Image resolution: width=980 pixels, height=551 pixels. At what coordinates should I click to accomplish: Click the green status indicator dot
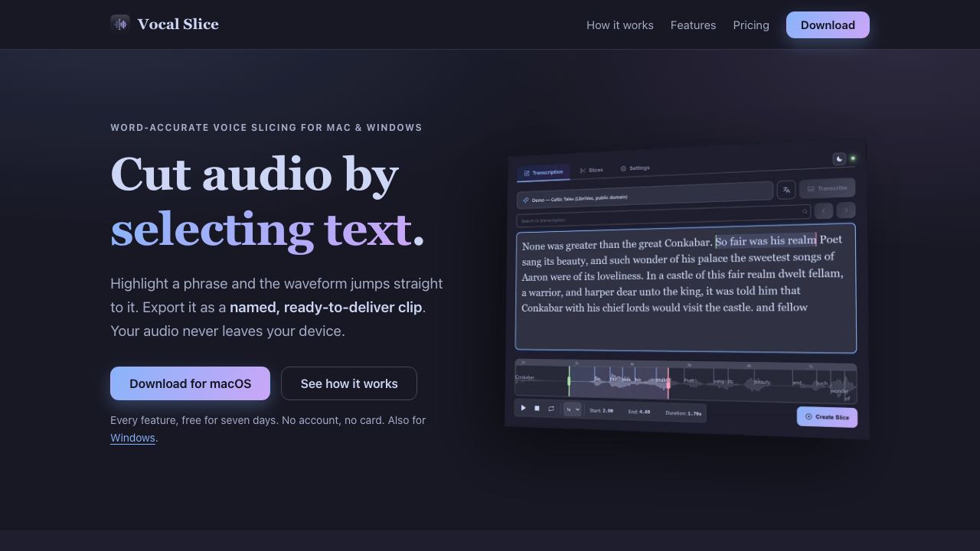[x=853, y=158]
